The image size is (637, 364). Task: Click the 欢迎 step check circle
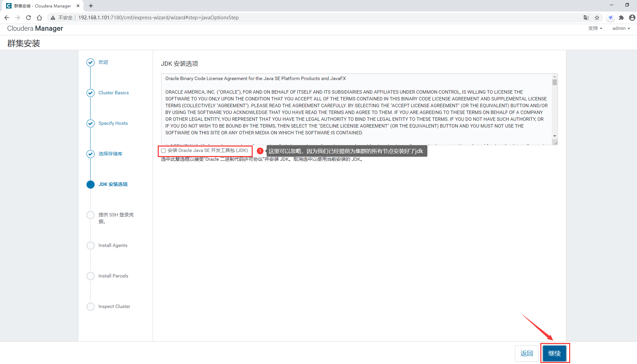click(x=91, y=62)
